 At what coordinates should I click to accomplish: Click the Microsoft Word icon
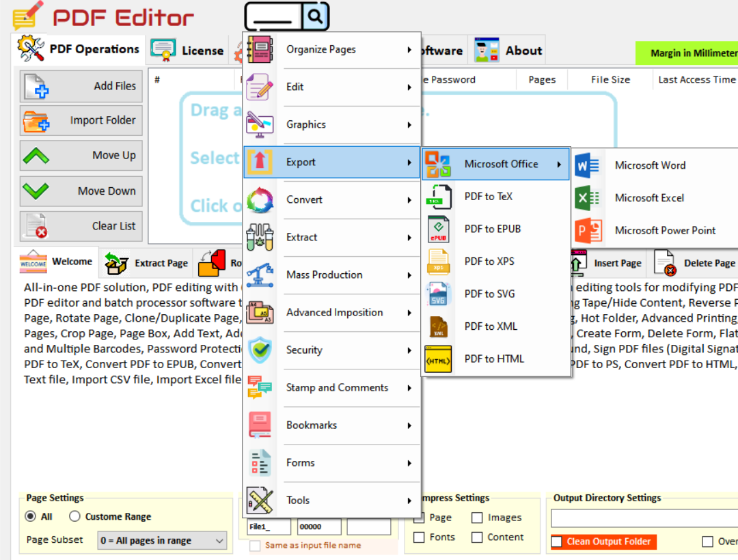(586, 165)
